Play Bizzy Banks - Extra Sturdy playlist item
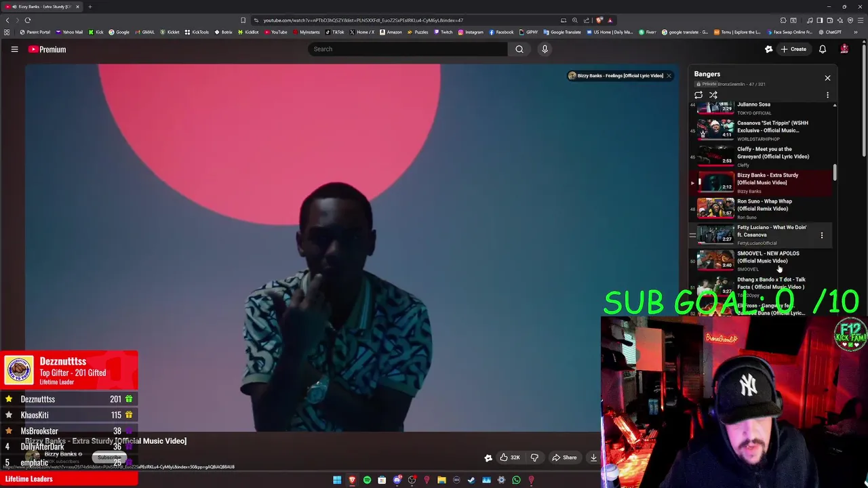 [x=762, y=182]
